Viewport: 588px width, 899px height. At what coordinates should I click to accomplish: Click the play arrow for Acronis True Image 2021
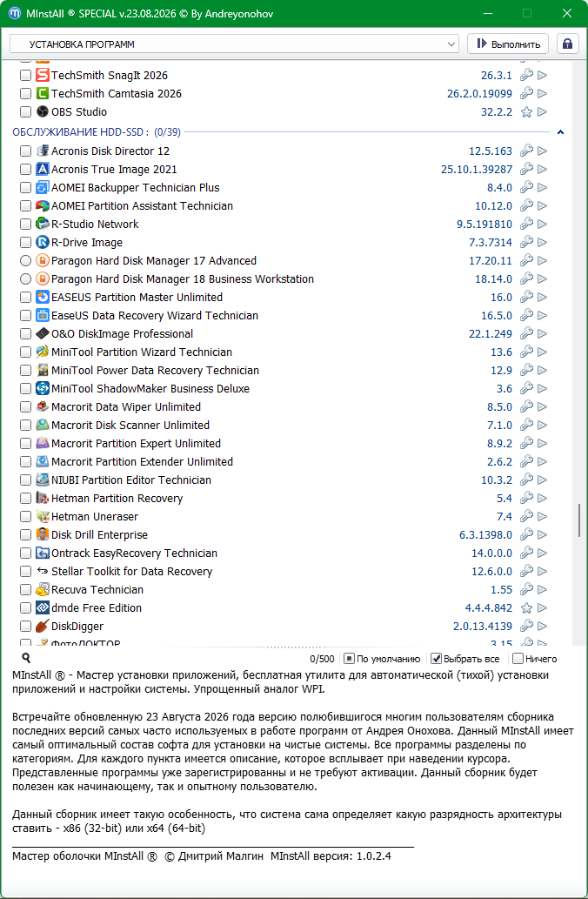[x=542, y=169]
